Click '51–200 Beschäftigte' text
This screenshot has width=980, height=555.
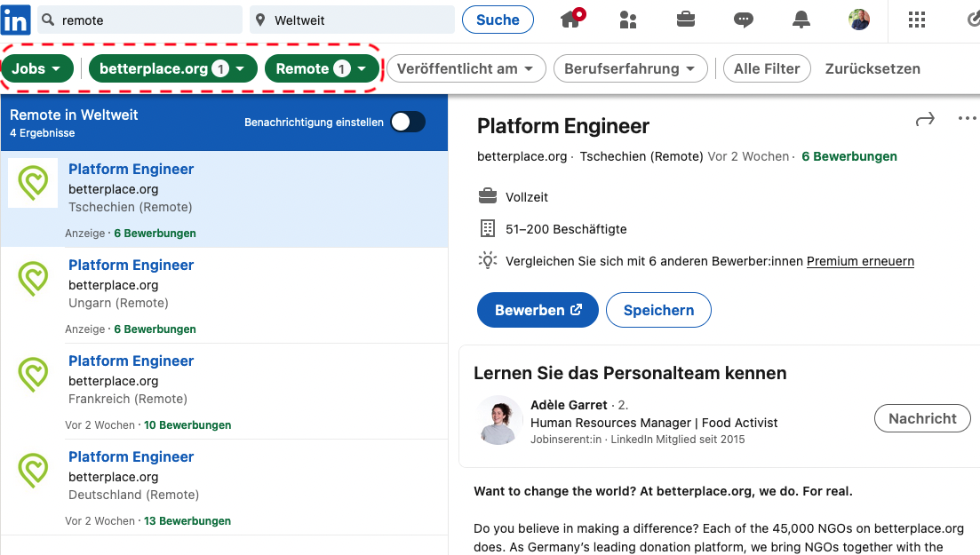[566, 229]
